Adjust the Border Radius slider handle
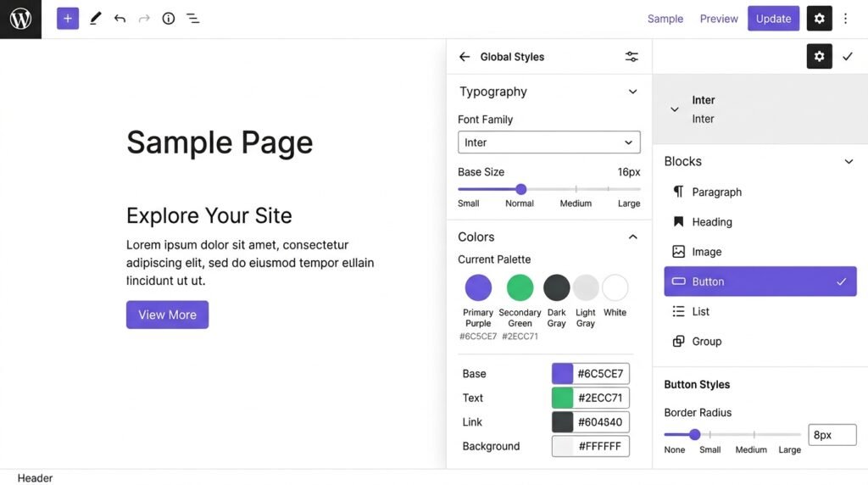This screenshot has width=868, height=485. coord(695,435)
